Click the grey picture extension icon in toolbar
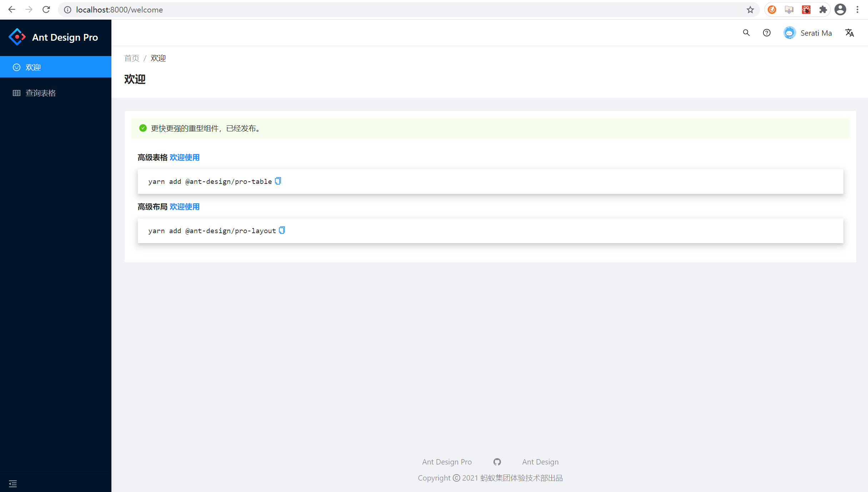The height and width of the screenshot is (492, 868). click(x=789, y=10)
